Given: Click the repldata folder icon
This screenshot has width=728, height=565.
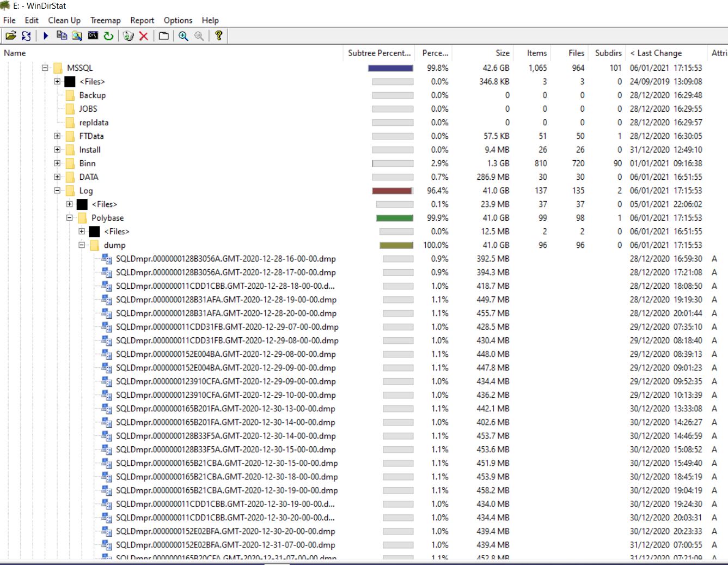Looking at the screenshot, I should [x=70, y=123].
